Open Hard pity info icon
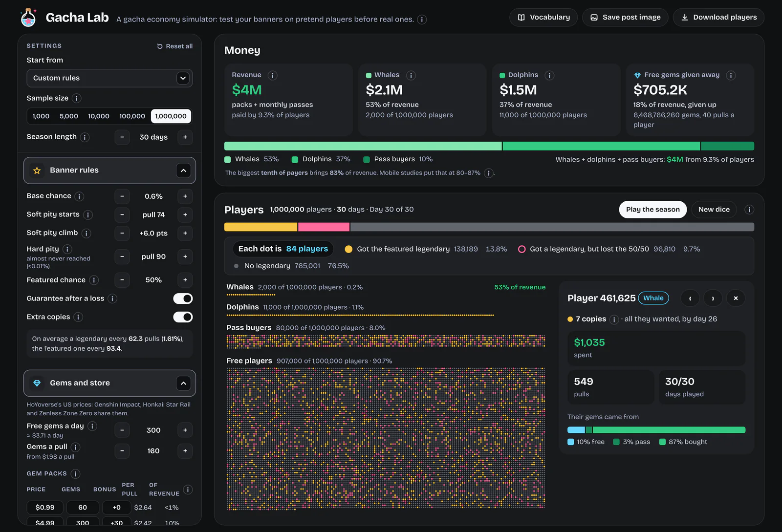 coord(67,249)
